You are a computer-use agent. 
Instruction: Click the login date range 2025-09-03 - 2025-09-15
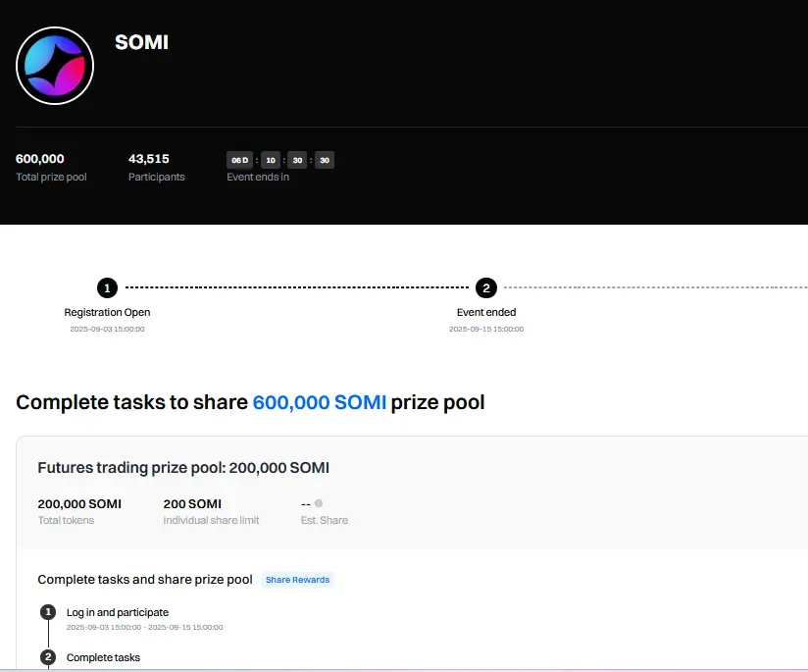(x=145, y=627)
